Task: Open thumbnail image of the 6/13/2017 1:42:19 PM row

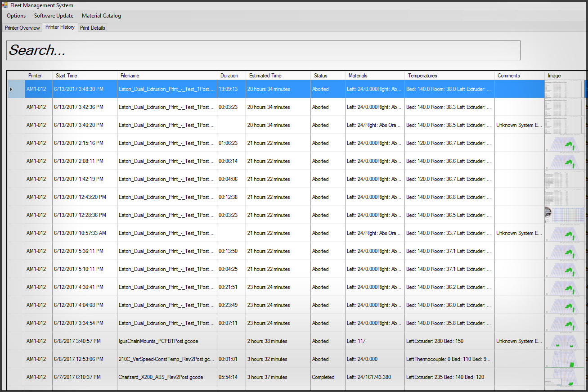Action: click(565, 179)
